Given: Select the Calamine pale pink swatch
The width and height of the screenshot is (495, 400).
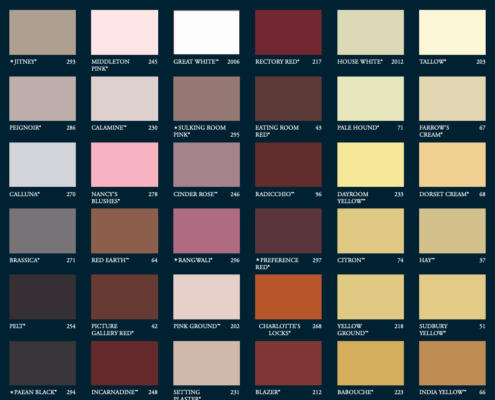Looking at the screenshot, I should pos(125,99).
